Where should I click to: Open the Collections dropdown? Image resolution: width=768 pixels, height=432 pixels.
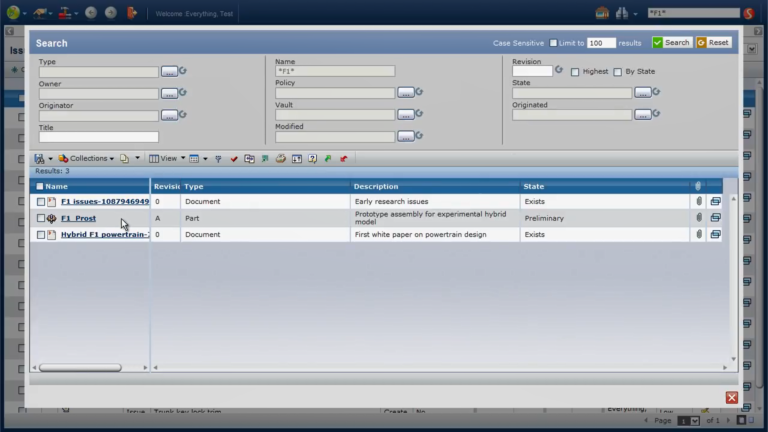[86, 159]
